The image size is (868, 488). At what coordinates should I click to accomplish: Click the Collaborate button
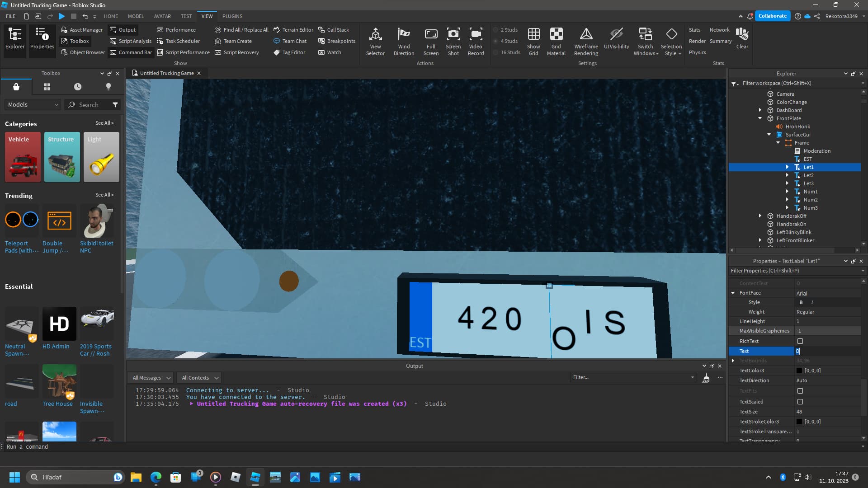click(x=772, y=16)
